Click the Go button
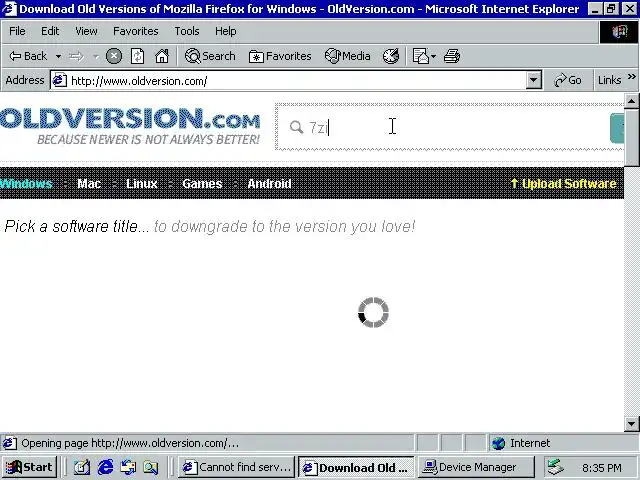The width and height of the screenshot is (640, 480). [567, 80]
